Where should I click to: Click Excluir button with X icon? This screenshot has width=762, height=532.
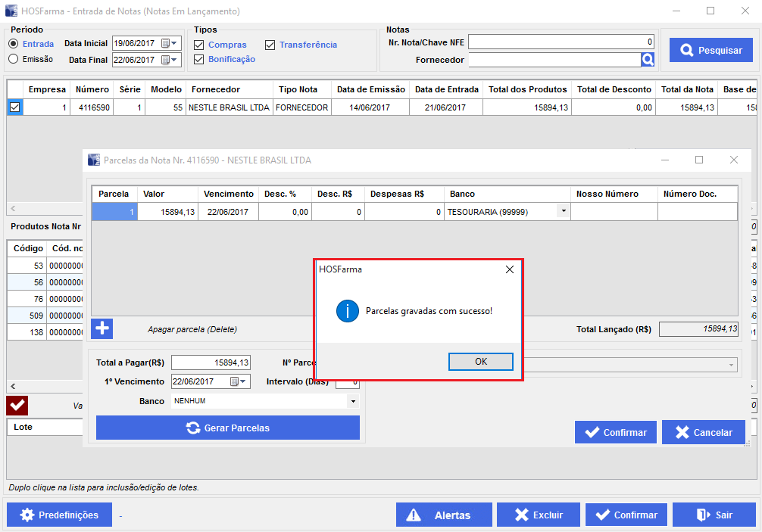(538, 515)
